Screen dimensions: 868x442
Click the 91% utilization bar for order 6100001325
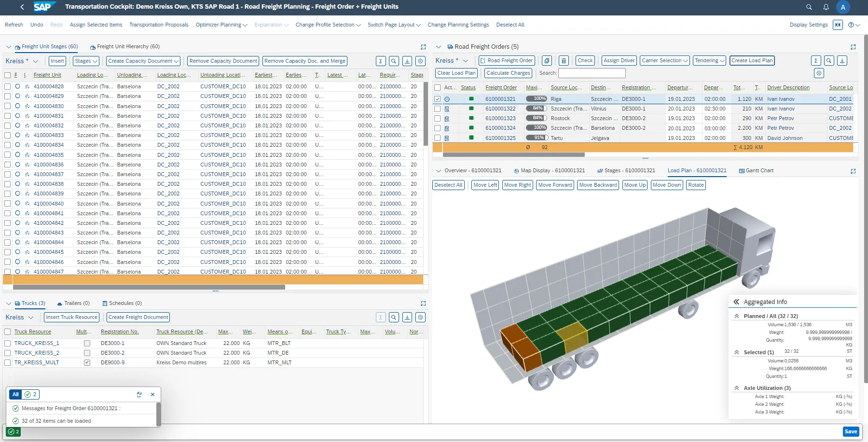point(536,138)
